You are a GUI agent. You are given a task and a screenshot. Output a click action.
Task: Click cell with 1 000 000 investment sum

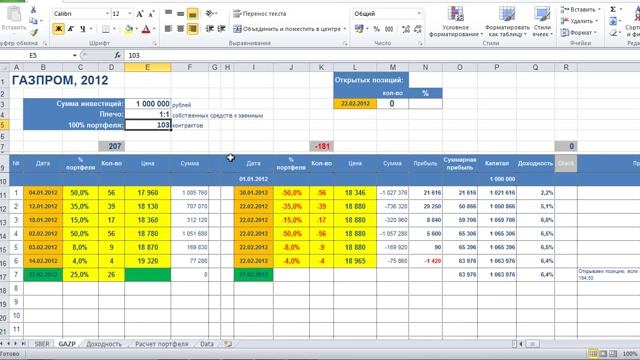coord(148,104)
